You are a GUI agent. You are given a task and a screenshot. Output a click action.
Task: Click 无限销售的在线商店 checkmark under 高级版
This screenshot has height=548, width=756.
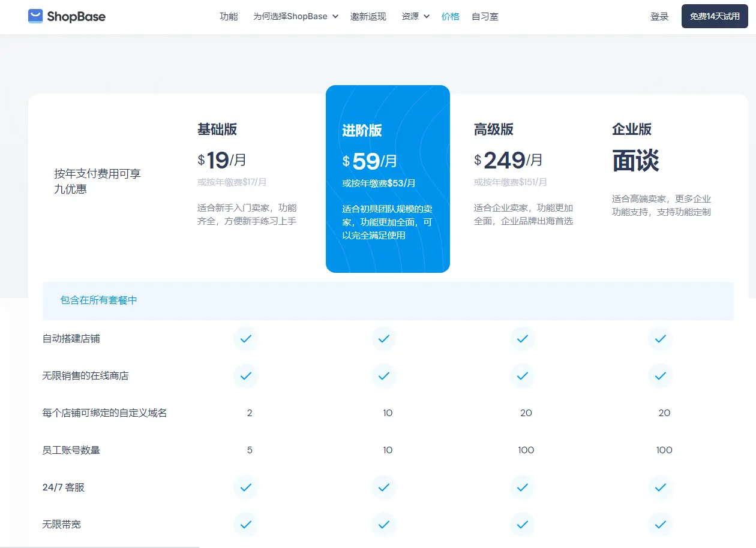(x=522, y=376)
